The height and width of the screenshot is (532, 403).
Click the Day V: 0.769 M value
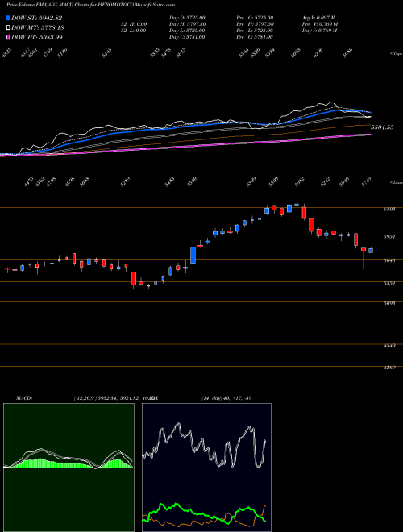point(319,31)
